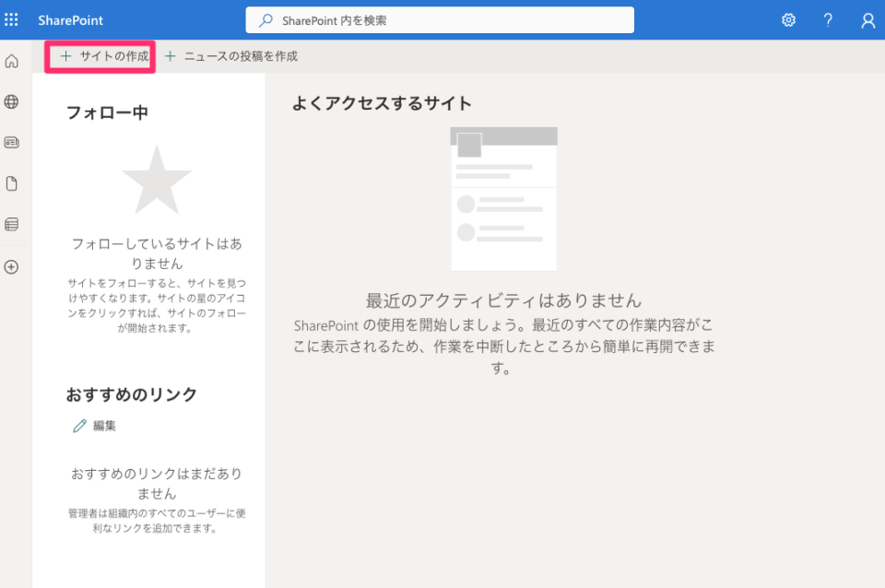Screen dimensions: 885x588
Task: Open Lists via the sidebar list icon
Action: tap(12, 223)
